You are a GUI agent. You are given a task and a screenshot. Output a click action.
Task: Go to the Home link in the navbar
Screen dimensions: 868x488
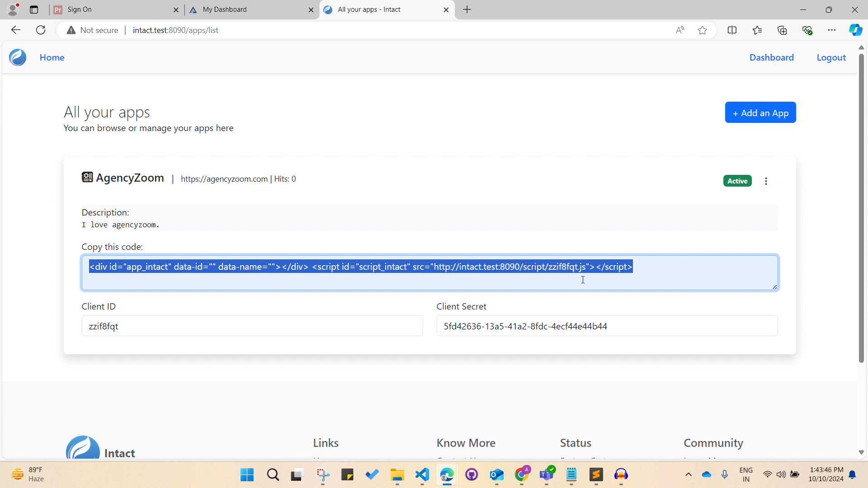52,57
